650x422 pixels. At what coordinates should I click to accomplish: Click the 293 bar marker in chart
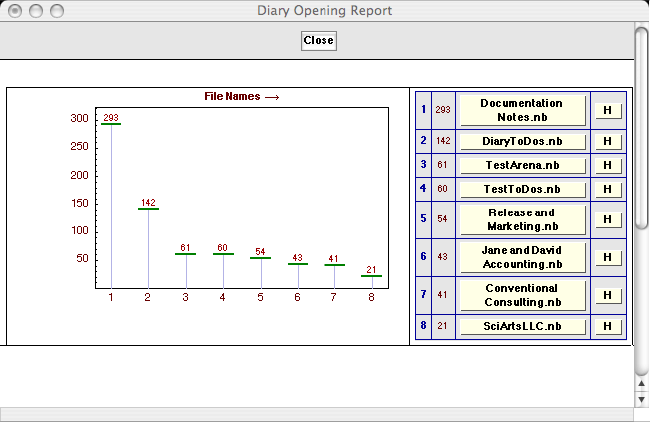tap(111, 124)
